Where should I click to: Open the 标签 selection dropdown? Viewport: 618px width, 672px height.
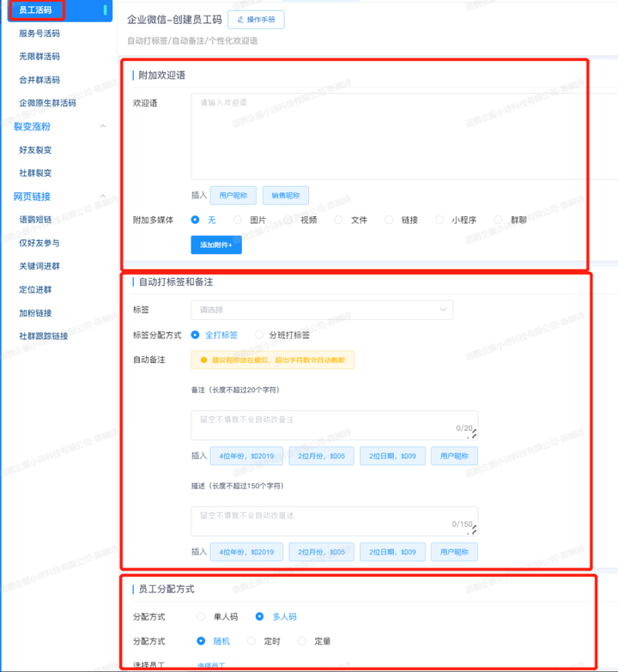tap(322, 310)
